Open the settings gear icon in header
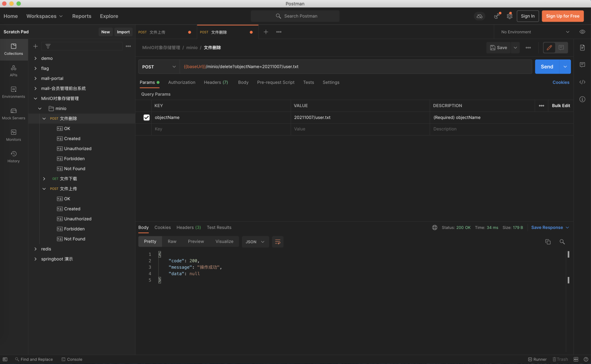The image size is (591, 364). tap(509, 16)
